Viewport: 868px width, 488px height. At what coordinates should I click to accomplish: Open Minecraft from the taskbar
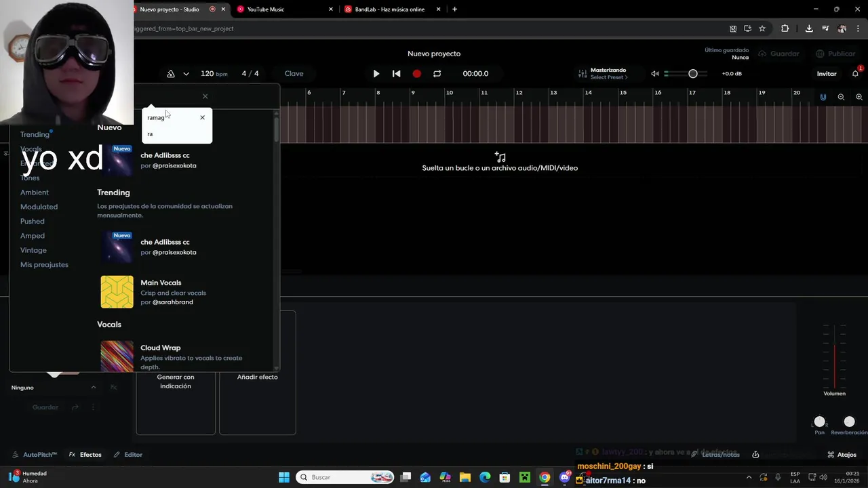pyautogui.click(x=525, y=477)
